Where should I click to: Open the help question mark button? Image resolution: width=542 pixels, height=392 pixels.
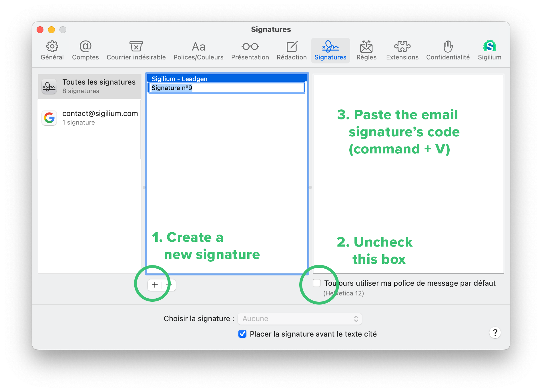(495, 333)
